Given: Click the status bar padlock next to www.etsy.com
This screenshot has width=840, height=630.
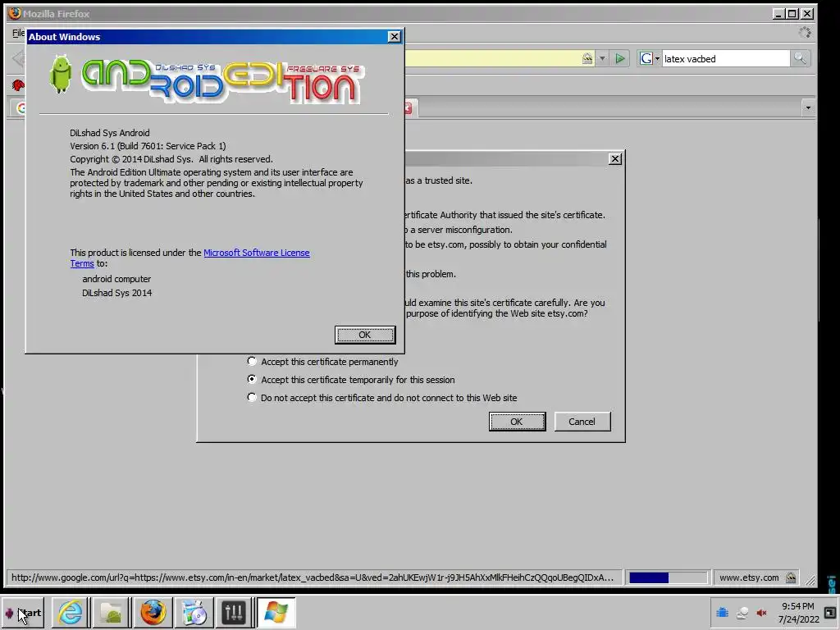Looking at the screenshot, I should tap(791, 577).
